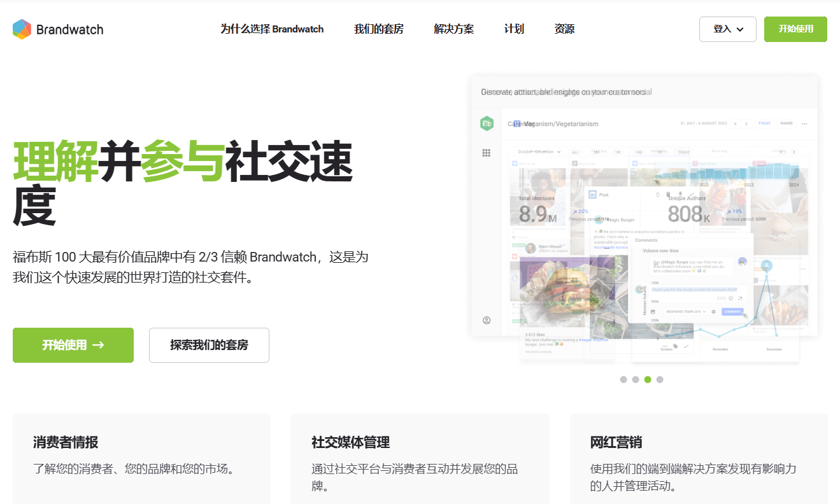Click the 理解并参与社交速度 headline

(183, 184)
